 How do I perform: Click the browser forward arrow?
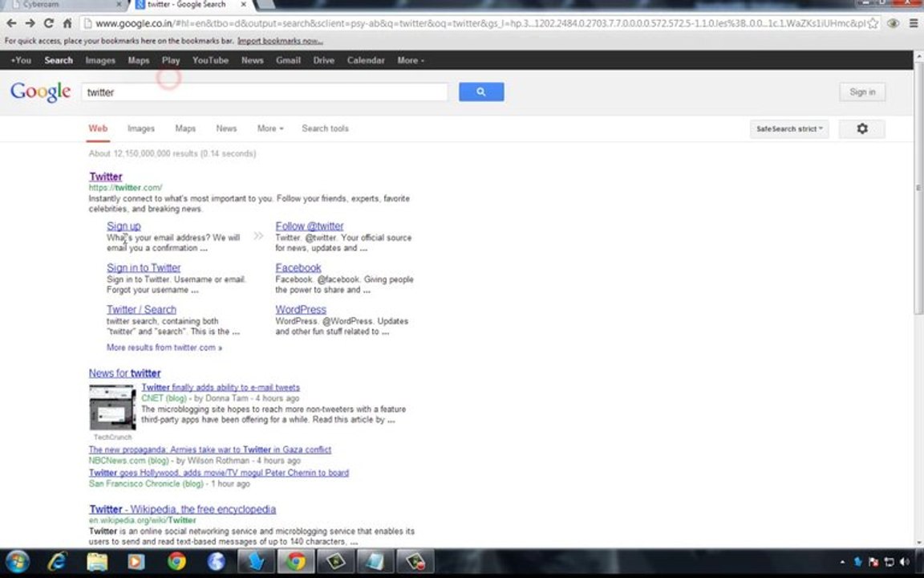(30, 23)
